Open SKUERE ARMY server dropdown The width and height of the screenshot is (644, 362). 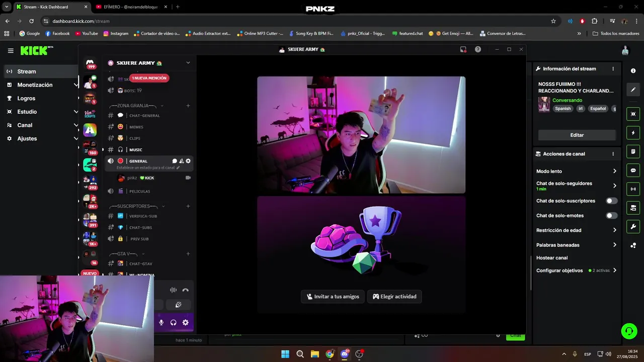pyautogui.click(x=188, y=63)
